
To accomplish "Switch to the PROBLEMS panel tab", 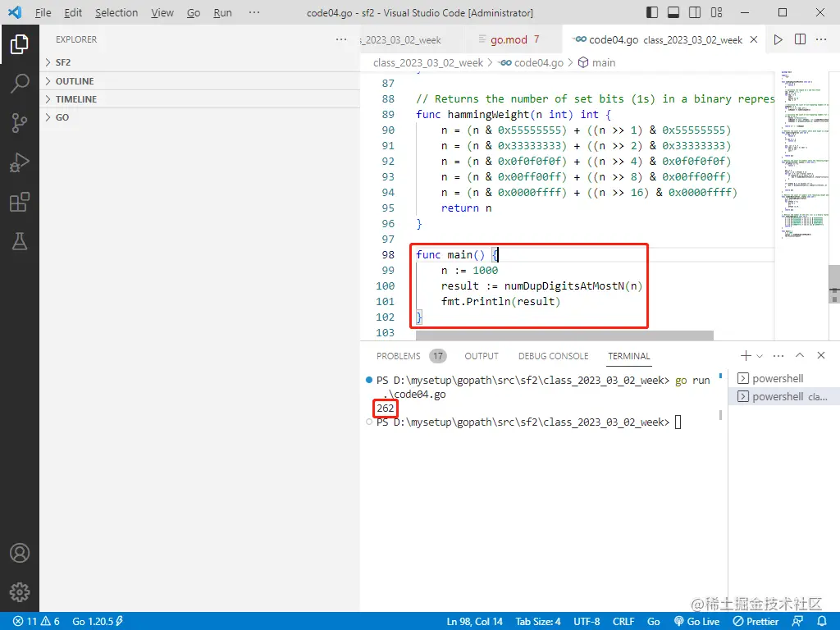I will pyautogui.click(x=410, y=356).
